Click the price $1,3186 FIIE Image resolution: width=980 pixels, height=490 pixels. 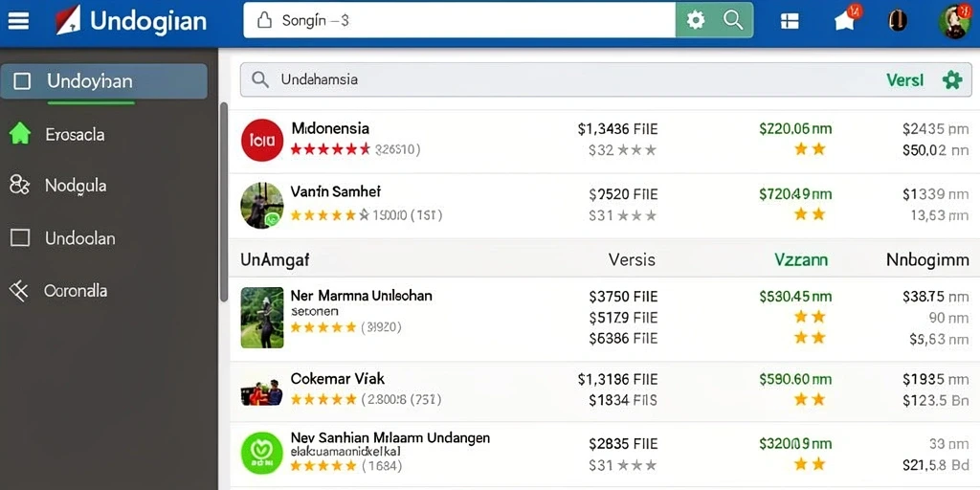(617, 379)
